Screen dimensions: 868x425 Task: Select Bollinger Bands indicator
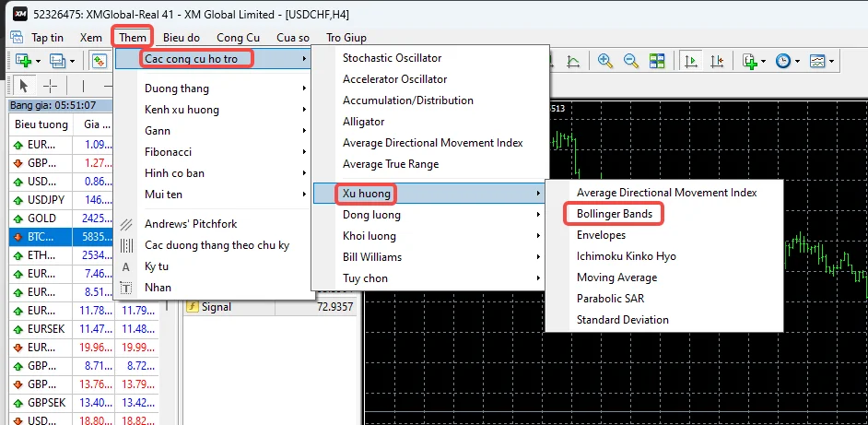click(x=663, y=214)
